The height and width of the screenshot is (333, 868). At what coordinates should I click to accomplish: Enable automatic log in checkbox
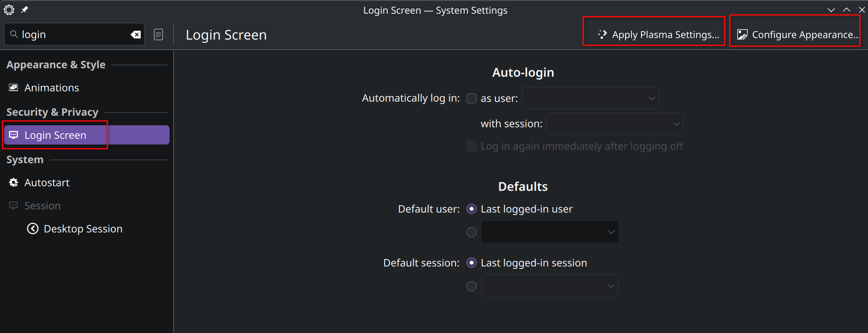pyautogui.click(x=471, y=98)
